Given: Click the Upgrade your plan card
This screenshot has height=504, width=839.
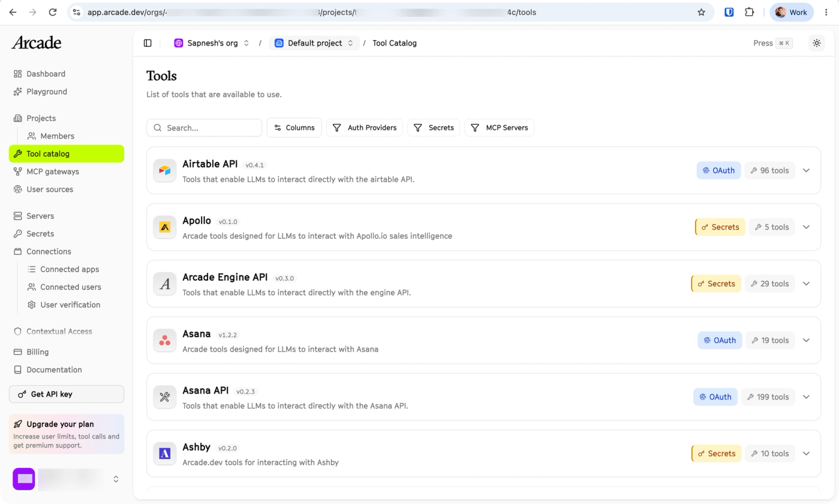Looking at the screenshot, I should 66,434.
